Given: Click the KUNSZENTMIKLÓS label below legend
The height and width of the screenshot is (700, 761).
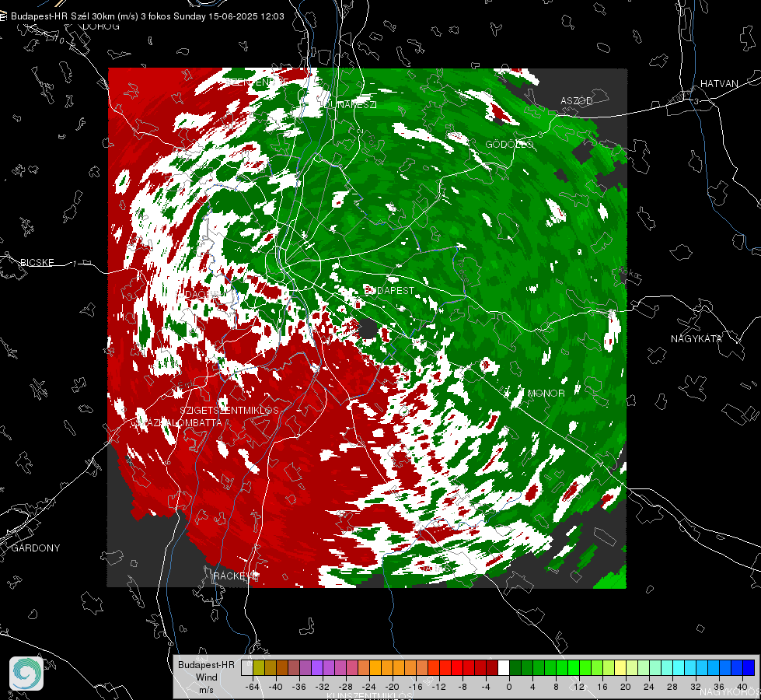Looking at the screenshot, I should [x=369, y=696].
